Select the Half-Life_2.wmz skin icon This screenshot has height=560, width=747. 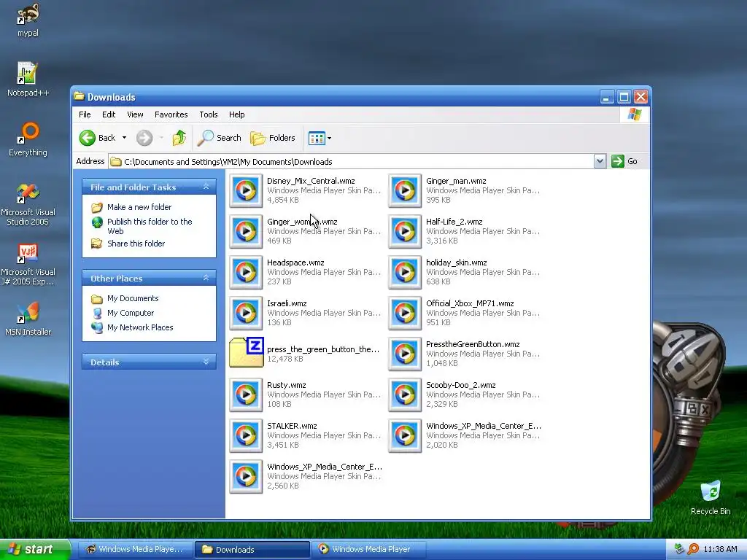pos(405,231)
